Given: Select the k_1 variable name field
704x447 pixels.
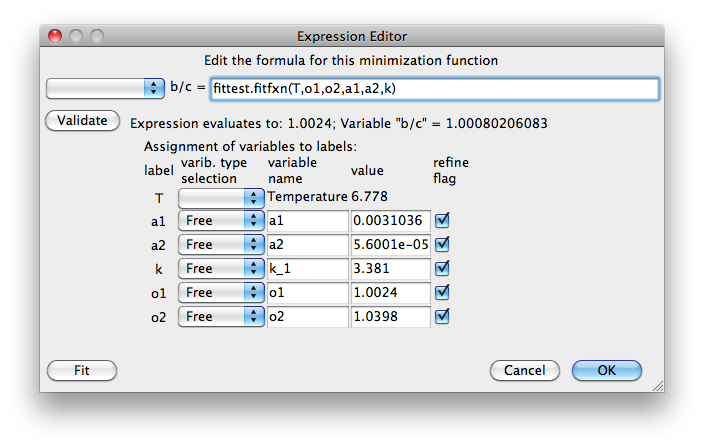Looking at the screenshot, I should [308, 268].
